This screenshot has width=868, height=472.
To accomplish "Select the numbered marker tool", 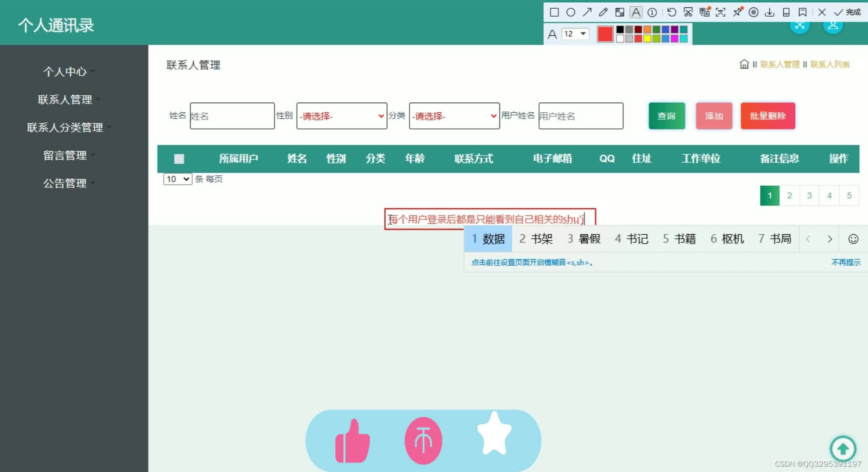I will (x=652, y=12).
